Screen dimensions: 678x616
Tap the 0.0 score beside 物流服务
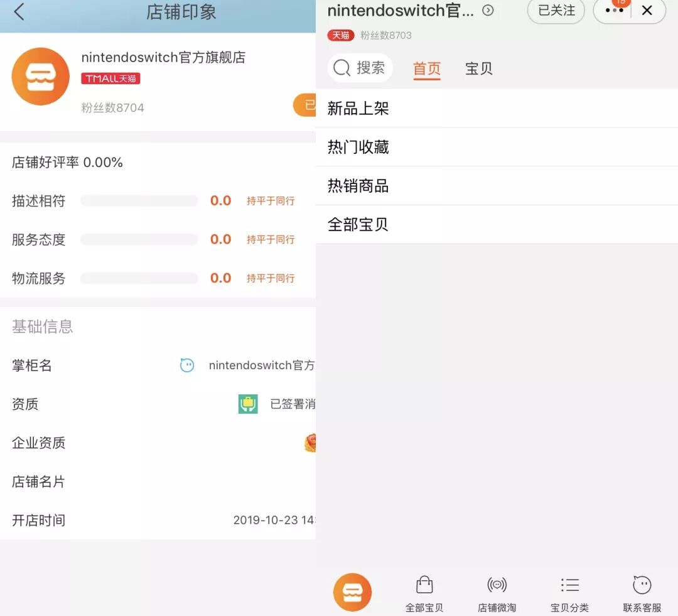[x=220, y=278]
